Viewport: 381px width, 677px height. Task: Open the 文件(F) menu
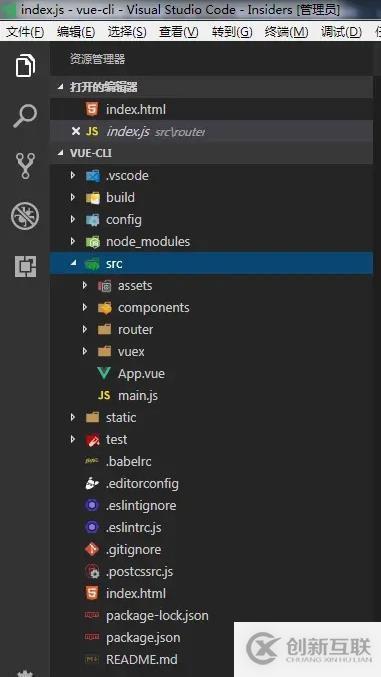point(25,32)
